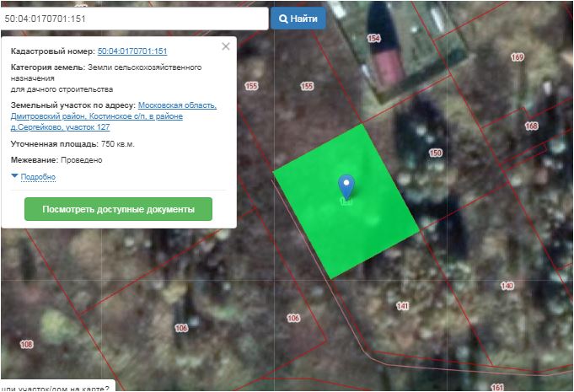The width and height of the screenshot is (574, 392).
Task: Select parcel labeled 154 on map
Action: pos(373,39)
